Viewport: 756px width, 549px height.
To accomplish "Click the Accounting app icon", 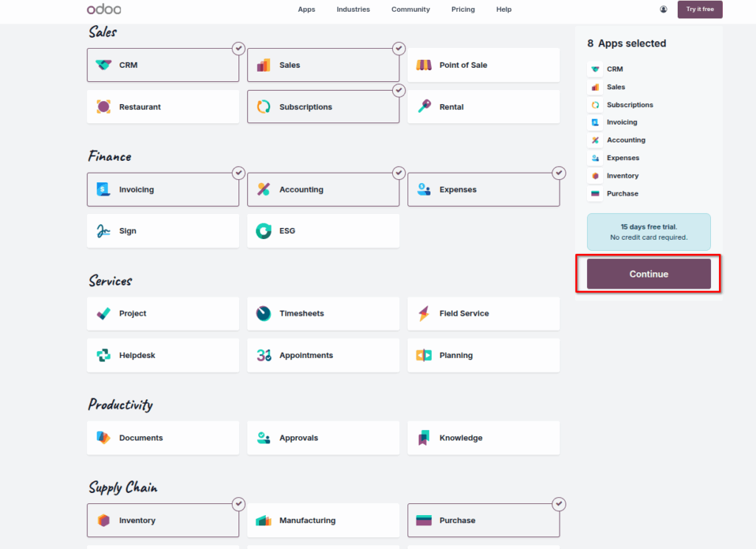I will click(264, 190).
